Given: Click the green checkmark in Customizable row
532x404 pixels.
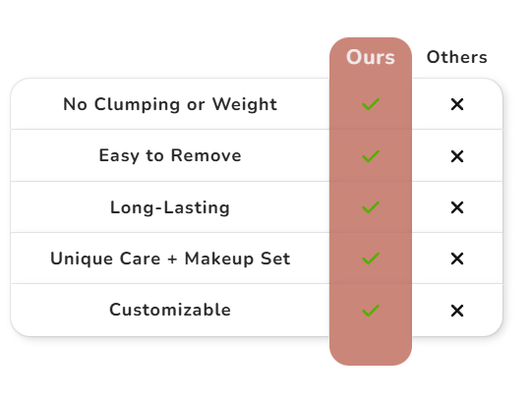Looking at the screenshot, I should point(371,311).
